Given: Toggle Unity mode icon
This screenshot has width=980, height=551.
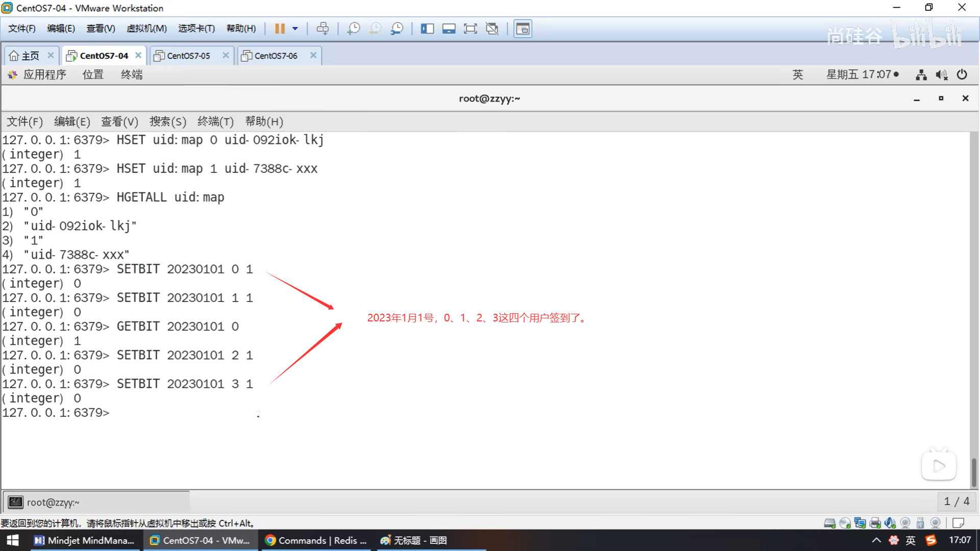Looking at the screenshot, I should tap(492, 29).
